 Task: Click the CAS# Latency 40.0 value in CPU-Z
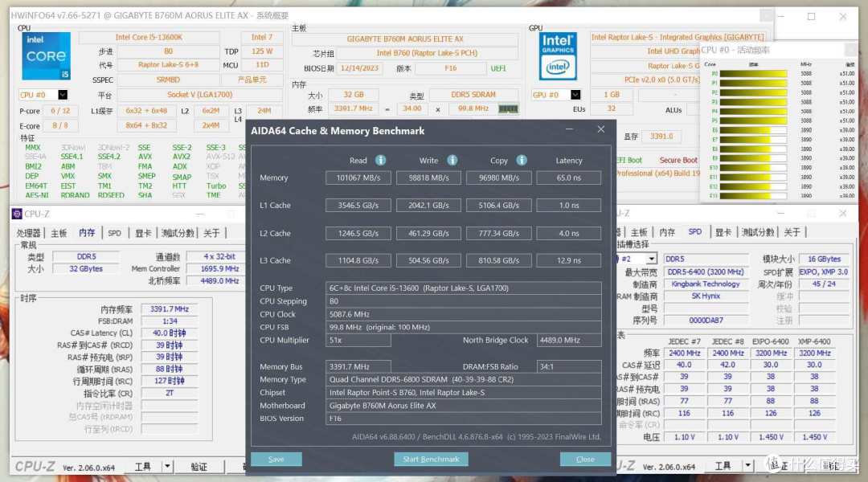[x=170, y=333]
